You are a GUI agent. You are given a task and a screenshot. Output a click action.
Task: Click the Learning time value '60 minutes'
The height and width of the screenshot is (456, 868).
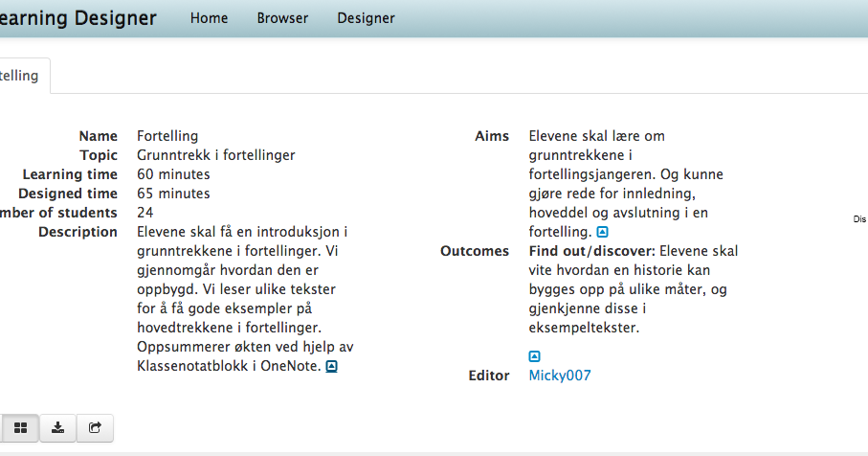(x=173, y=174)
